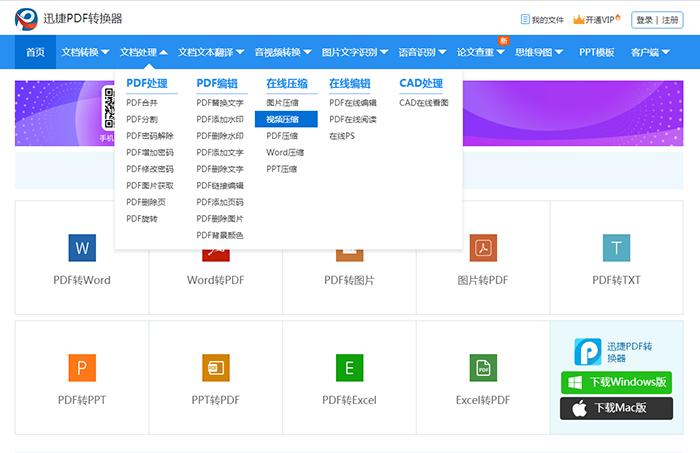Screen dimensions: 700x453
Task: Expand 语音识别 dropdown
Action: [x=422, y=52]
